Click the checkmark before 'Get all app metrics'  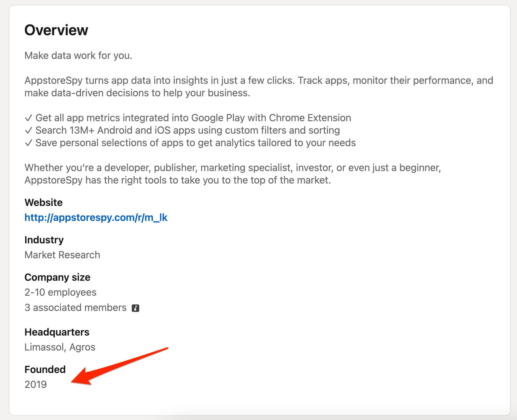pos(28,118)
